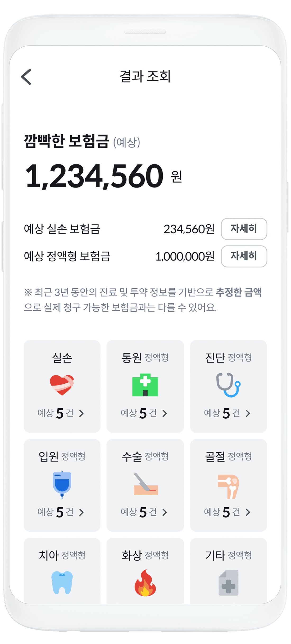Viewport: 291px width, 644px height.
Task: Select the bandaged heart 실손 icon
Action: tap(62, 385)
